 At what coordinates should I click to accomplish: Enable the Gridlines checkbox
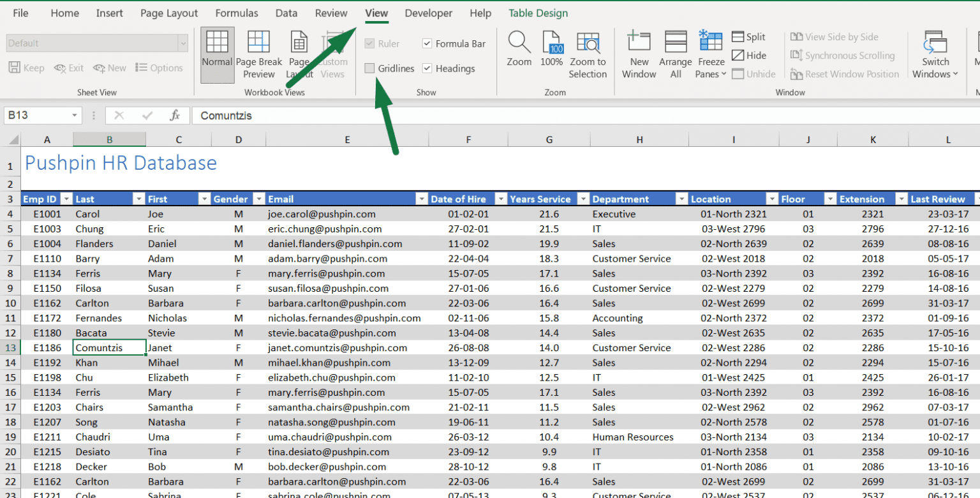(x=370, y=68)
